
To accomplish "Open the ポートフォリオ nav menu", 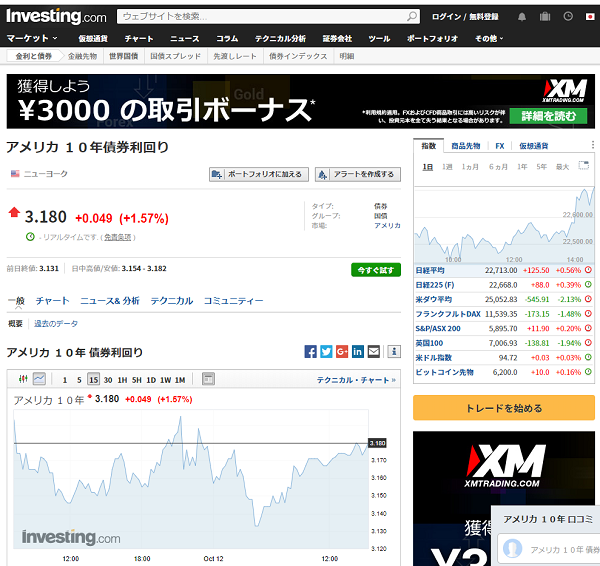I will (x=432, y=38).
